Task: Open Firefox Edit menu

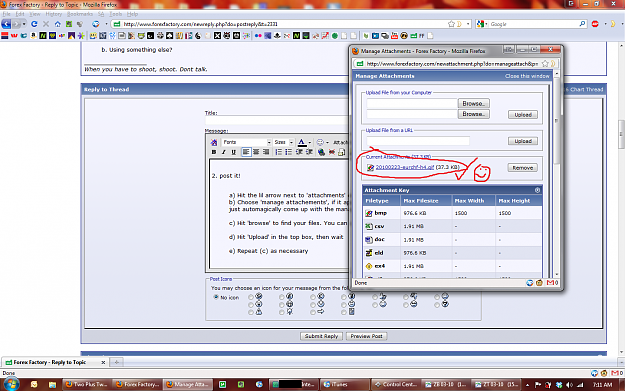Action: [20, 14]
